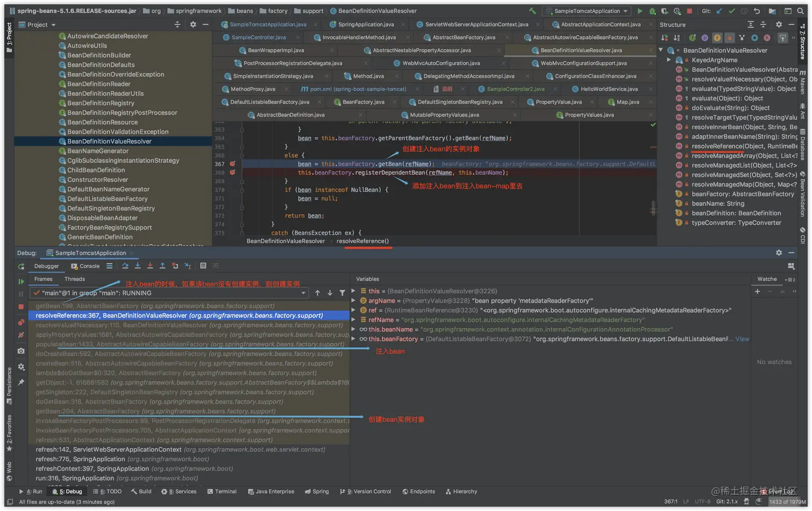The width and height of the screenshot is (812, 511).
Task: Open the main thread selector dropdown
Action: tap(303, 293)
